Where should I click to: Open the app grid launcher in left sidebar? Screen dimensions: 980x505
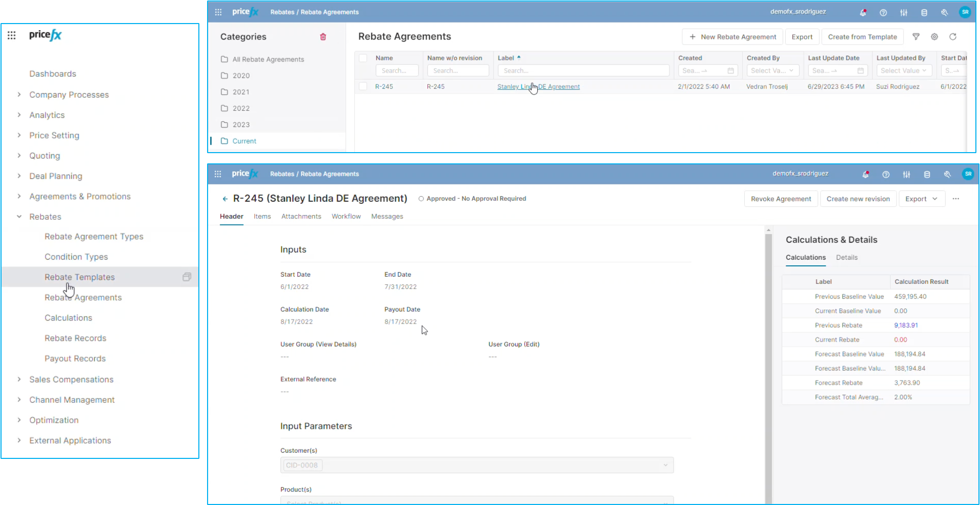point(12,35)
